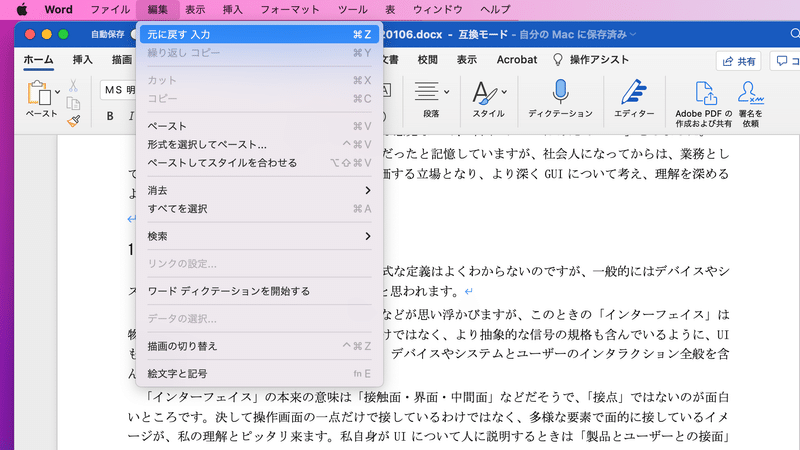Screen dimensions: 800x450
Task: Open the 段落 paragraph icon
Action: (x=427, y=92)
